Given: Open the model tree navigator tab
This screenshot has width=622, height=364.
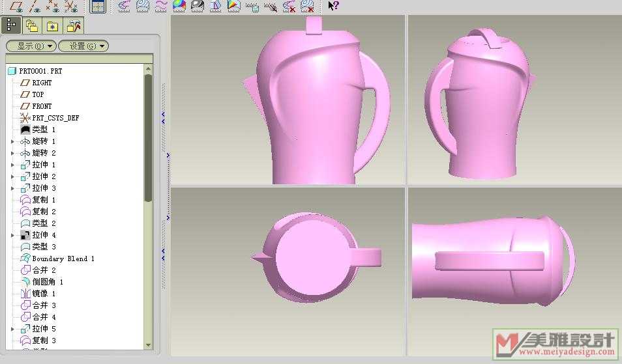Looking at the screenshot, I should [x=11, y=25].
